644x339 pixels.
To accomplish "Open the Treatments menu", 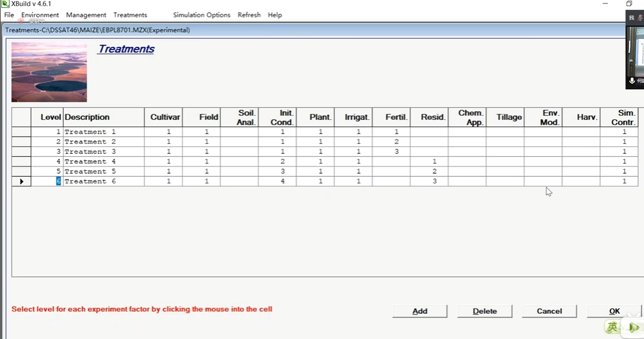I will [130, 15].
